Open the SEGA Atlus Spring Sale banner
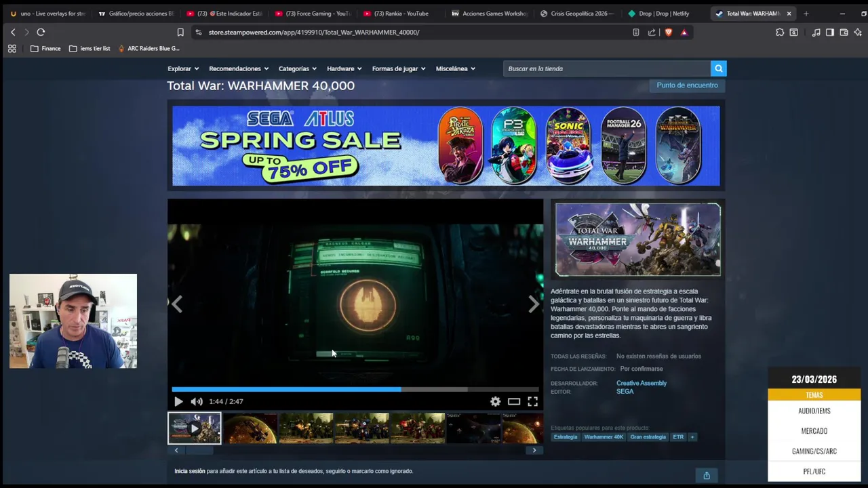Viewport: 868px width, 488px height. coord(446,146)
